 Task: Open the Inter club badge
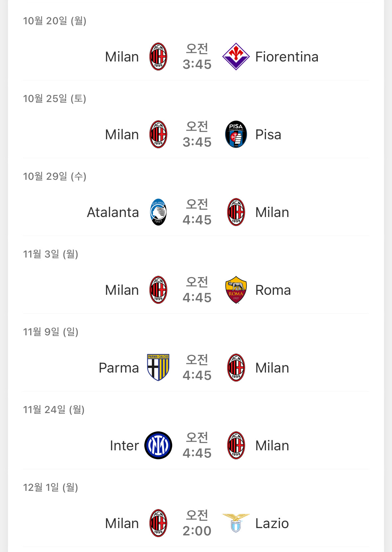coord(158,445)
